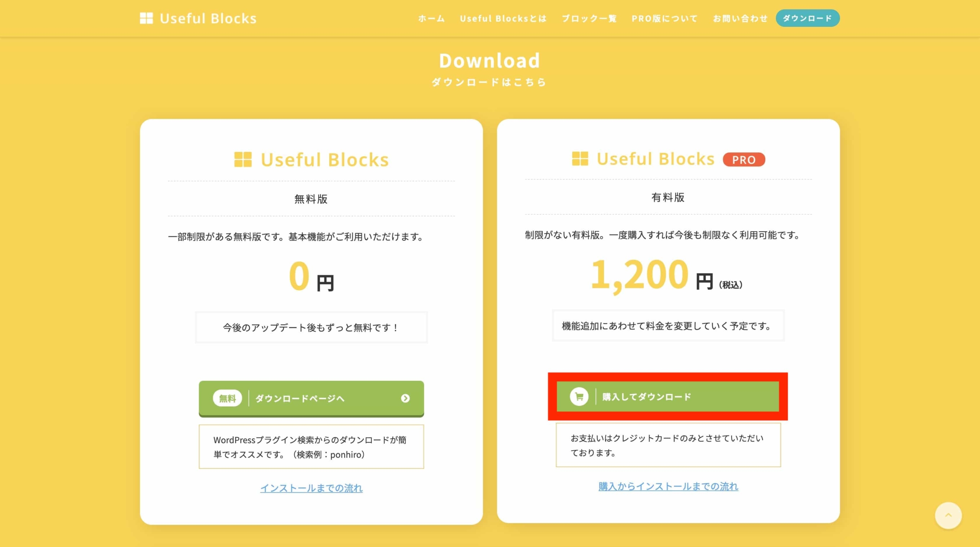Screen dimensions: 980x547
Task: Click the (税込) tax-included note
Action: [x=731, y=285]
